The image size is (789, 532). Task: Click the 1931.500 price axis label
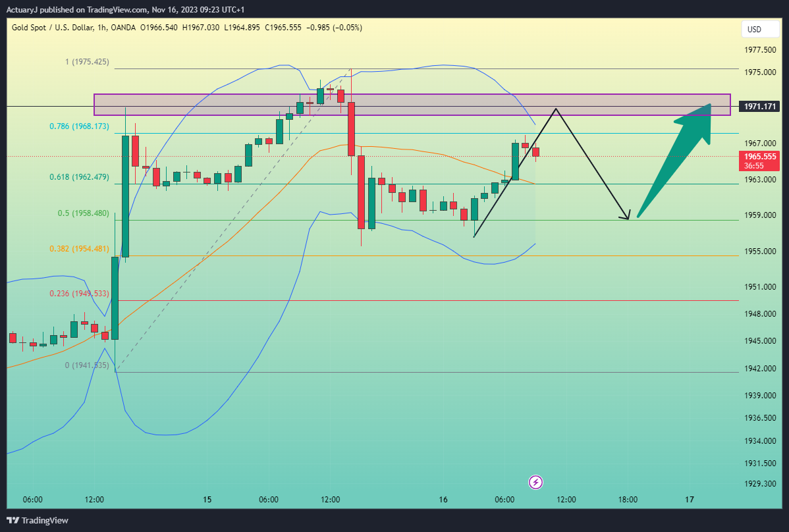click(x=760, y=463)
